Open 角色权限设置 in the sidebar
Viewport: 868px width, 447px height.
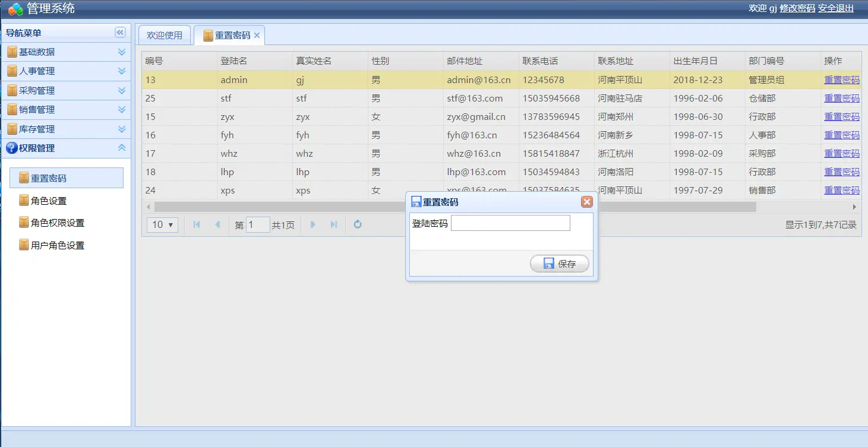pyautogui.click(x=58, y=223)
